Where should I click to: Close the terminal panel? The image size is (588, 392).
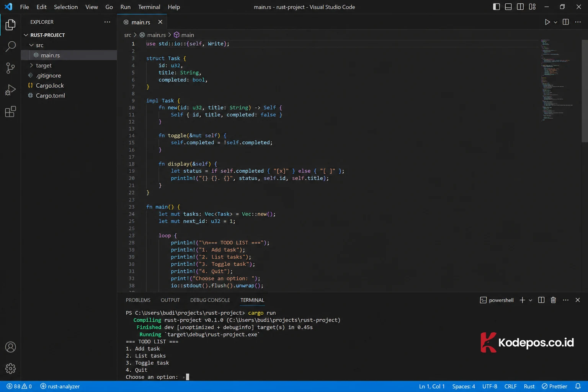click(578, 300)
